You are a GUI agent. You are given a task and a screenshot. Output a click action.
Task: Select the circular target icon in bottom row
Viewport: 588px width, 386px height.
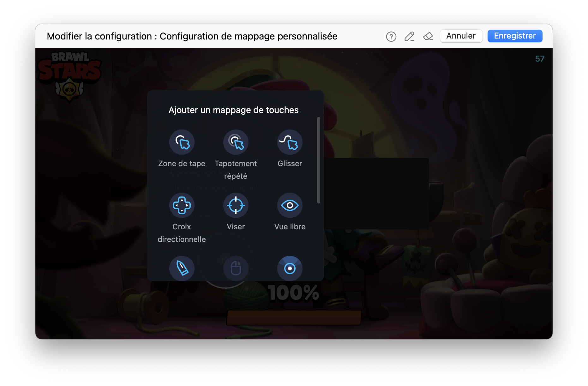pos(290,268)
